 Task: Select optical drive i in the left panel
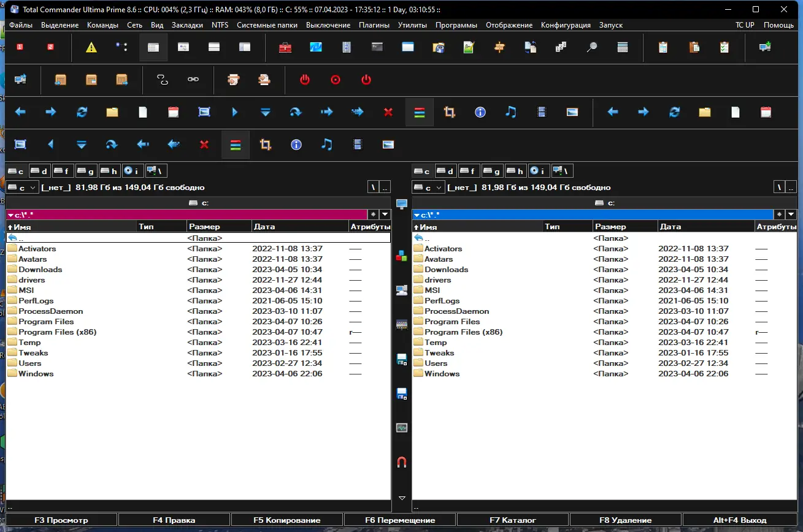point(133,171)
